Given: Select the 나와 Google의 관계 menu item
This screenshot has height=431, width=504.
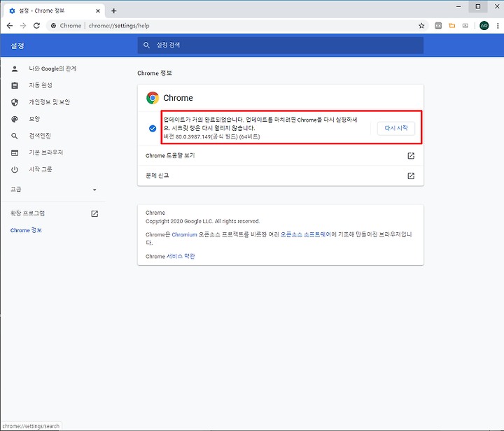Looking at the screenshot, I should [52, 69].
